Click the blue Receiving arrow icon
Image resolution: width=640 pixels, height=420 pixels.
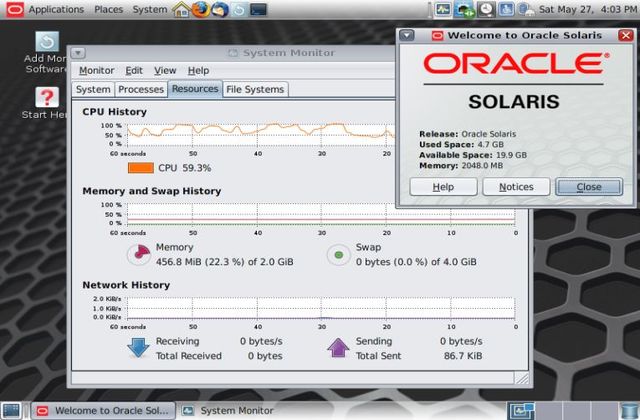pos(138,348)
